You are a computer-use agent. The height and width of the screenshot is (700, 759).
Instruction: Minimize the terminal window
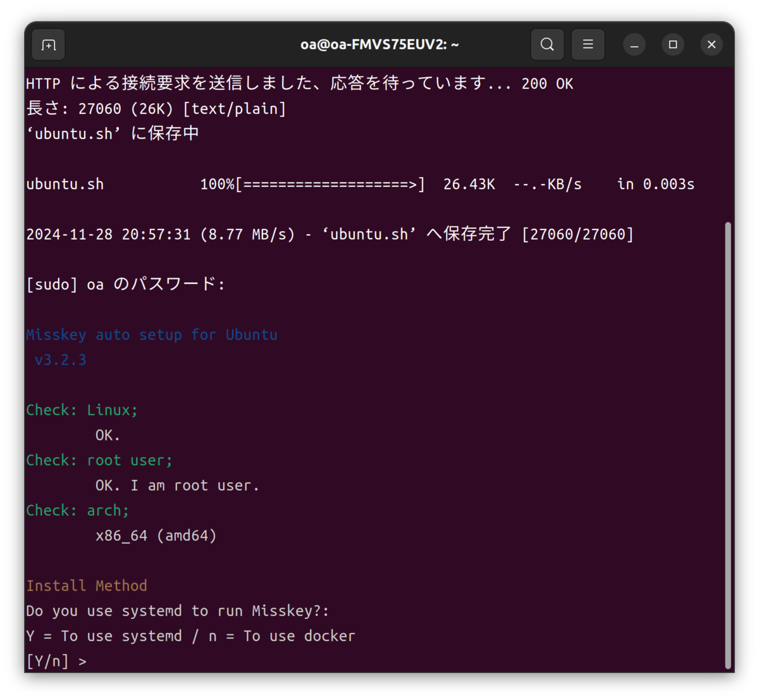tap(634, 44)
